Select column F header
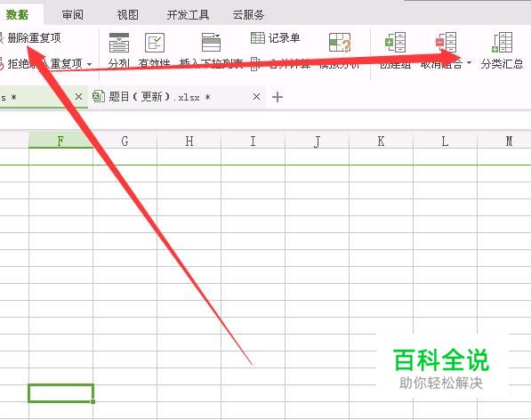 [61, 141]
